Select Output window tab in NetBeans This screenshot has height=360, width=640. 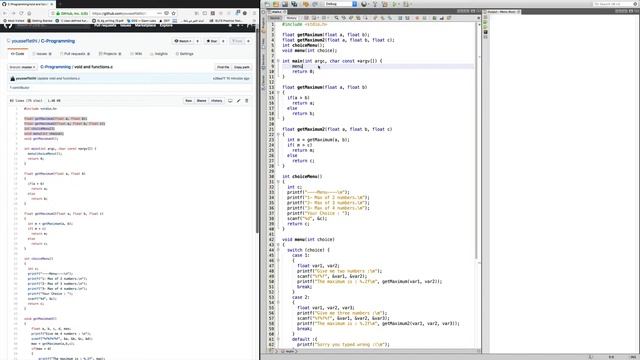502,12
